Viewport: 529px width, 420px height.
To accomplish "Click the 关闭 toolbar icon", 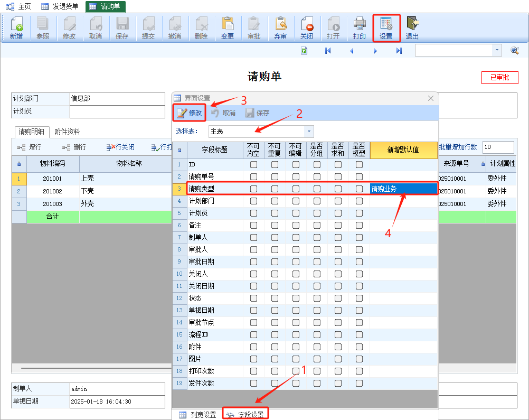I will (307, 28).
